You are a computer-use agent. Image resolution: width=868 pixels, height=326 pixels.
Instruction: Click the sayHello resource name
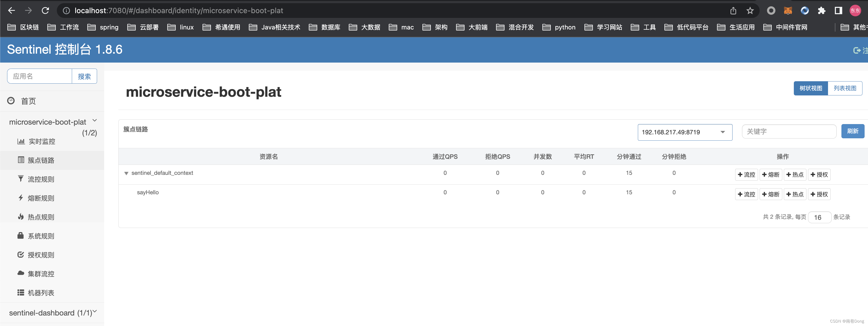point(148,192)
